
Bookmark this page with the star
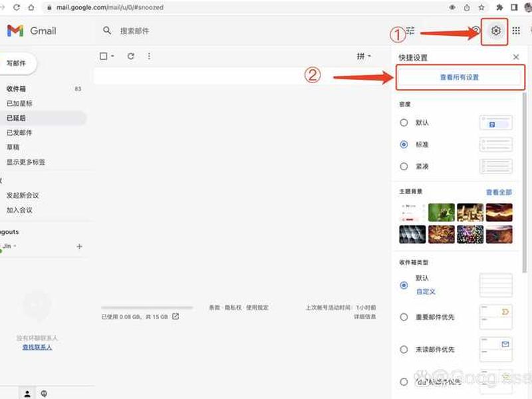click(x=481, y=7)
